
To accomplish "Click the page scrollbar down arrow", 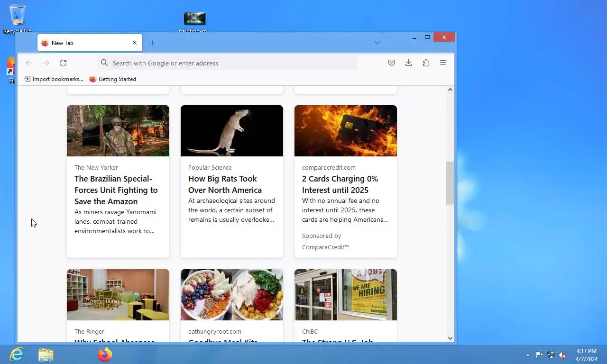I will (x=450, y=338).
